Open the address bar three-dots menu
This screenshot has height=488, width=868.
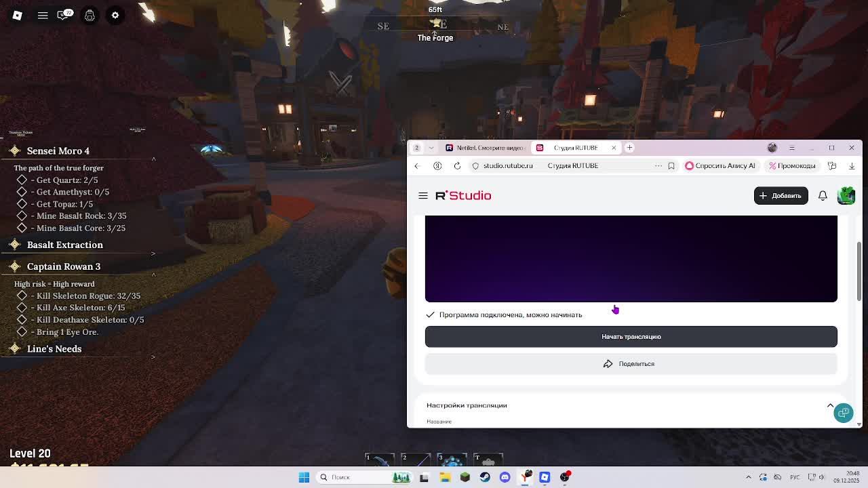coord(658,166)
